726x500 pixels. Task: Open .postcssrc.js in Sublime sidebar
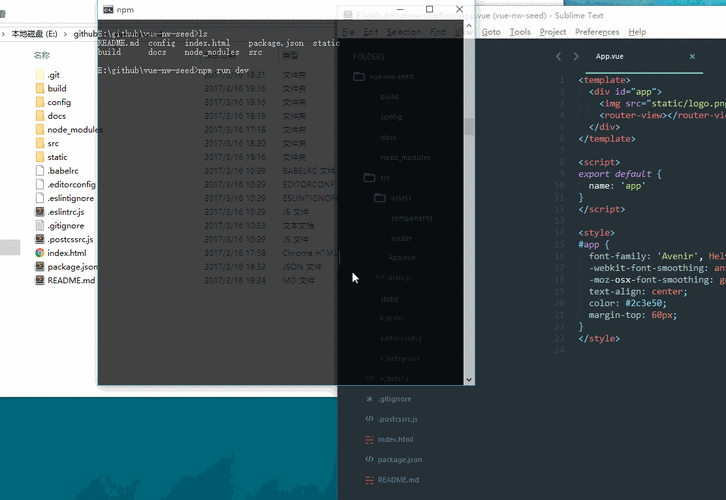click(x=398, y=419)
